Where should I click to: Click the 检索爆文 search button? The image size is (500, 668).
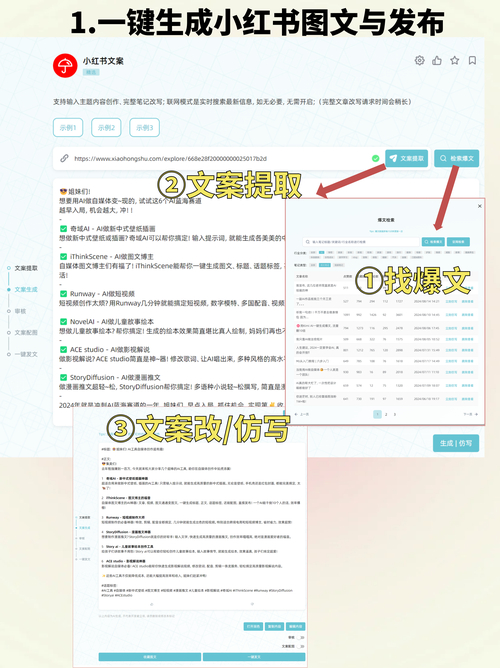(x=457, y=158)
